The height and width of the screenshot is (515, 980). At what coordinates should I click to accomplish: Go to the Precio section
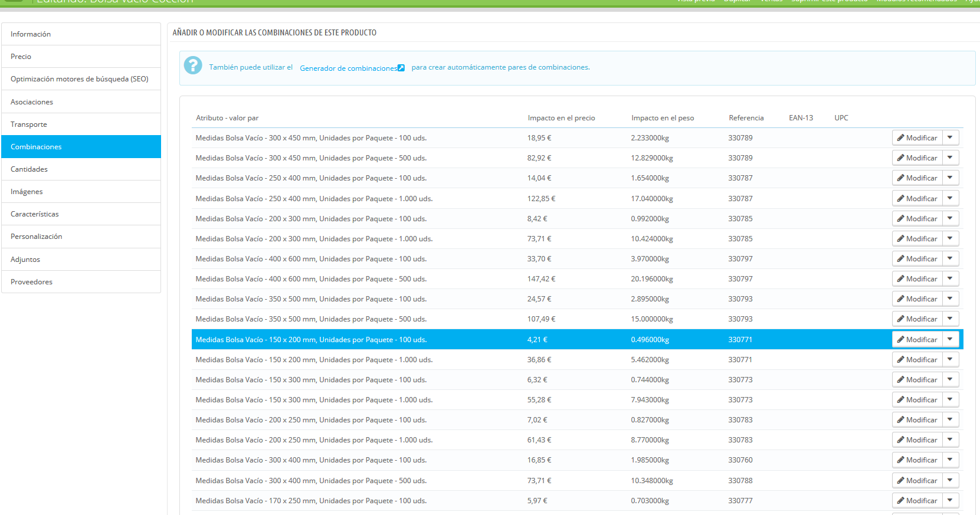tap(81, 57)
